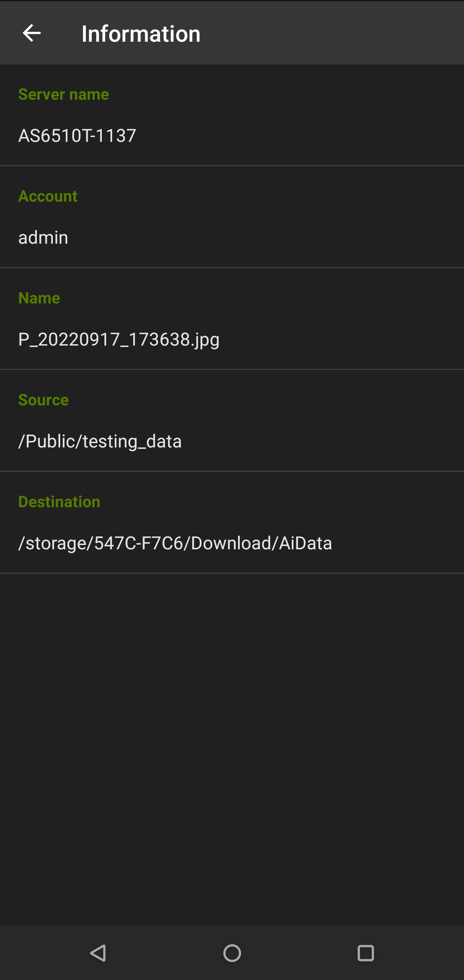464x980 pixels.
Task: Select the Source label
Action: (43, 400)
